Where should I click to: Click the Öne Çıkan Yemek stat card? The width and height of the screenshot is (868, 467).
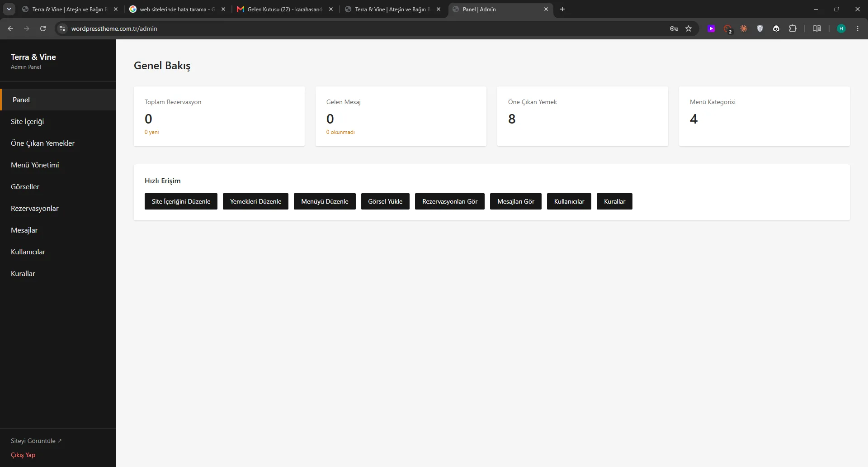point(583,116)
